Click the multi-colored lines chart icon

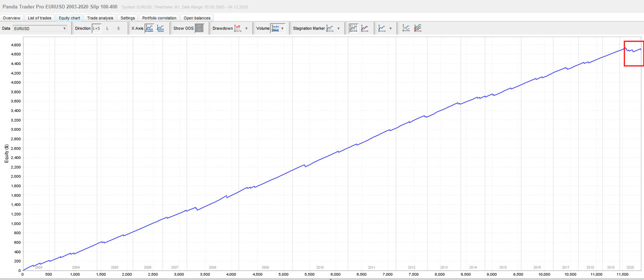pos(418,28)
